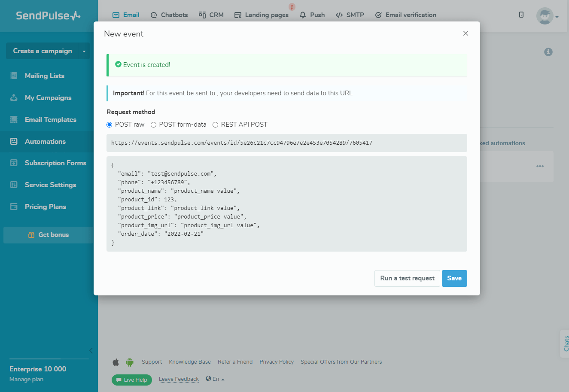Collapse the sidebar with the chevron arrow
This screenshot has width=569, height=392.
pos(91,350)
